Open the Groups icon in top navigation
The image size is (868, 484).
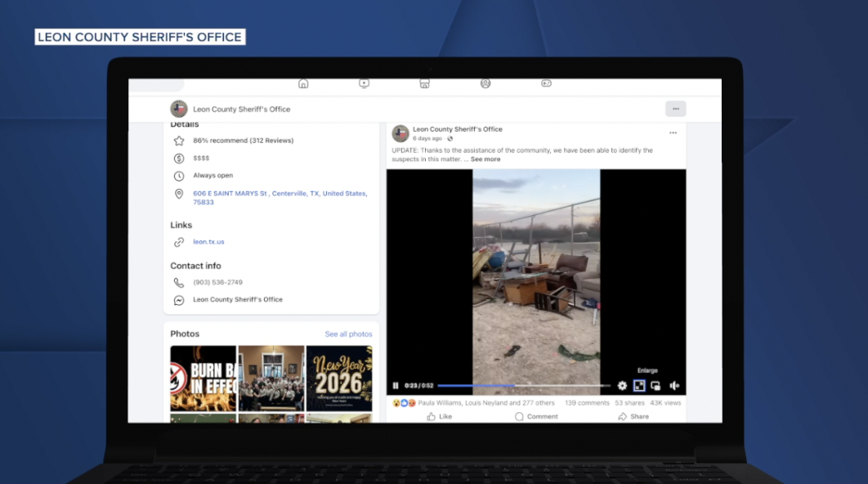coord(485,83)
